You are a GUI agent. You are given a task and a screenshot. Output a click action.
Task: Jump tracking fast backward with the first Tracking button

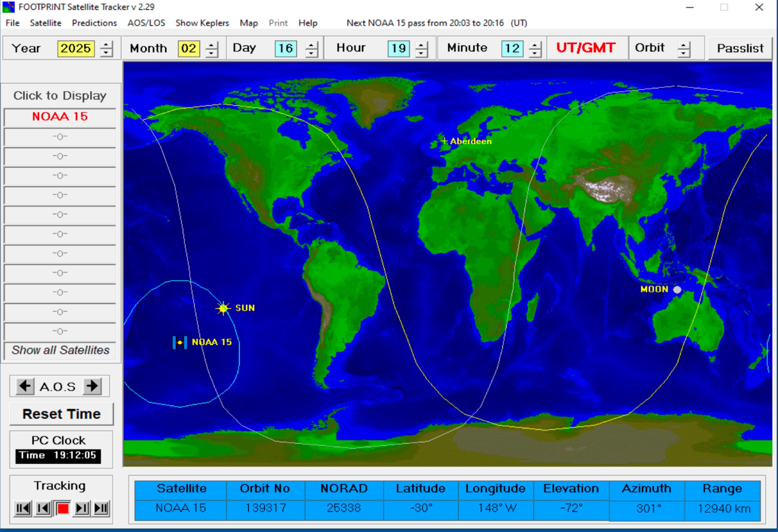coord(23,508)
